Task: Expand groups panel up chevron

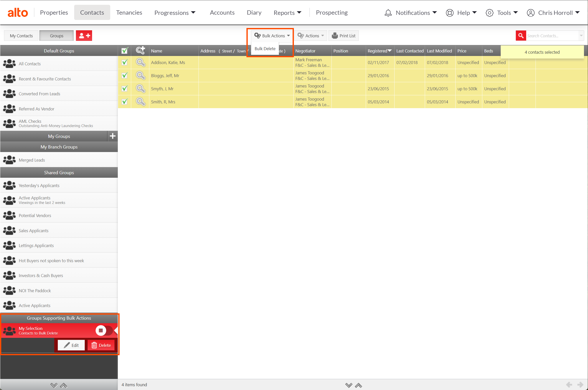Action: (x=64, y=385)
